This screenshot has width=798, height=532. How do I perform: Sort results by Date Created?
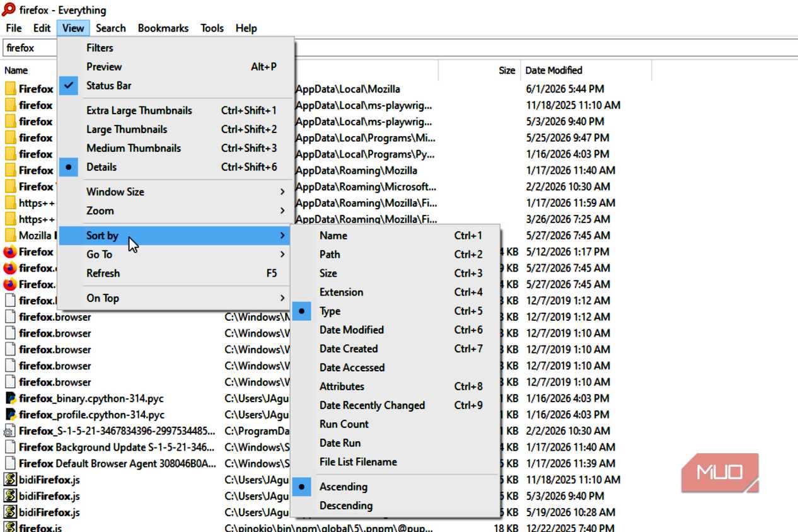395,349
